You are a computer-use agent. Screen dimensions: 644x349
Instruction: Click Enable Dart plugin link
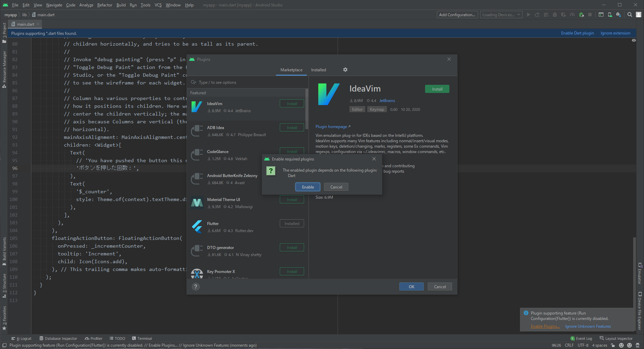tap(577, 33)
